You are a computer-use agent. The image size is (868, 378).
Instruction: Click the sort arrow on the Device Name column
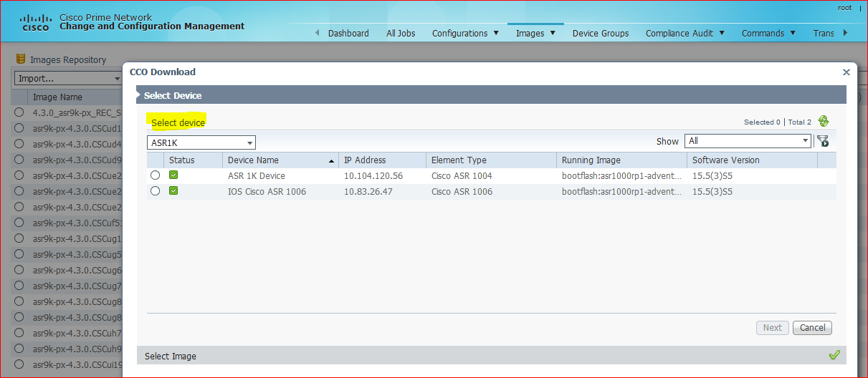coord(331,161)
